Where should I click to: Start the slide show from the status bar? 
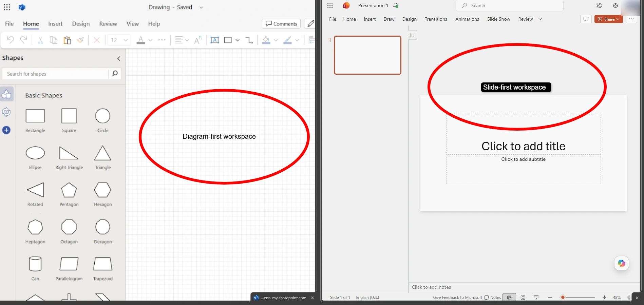coord(536,298)
